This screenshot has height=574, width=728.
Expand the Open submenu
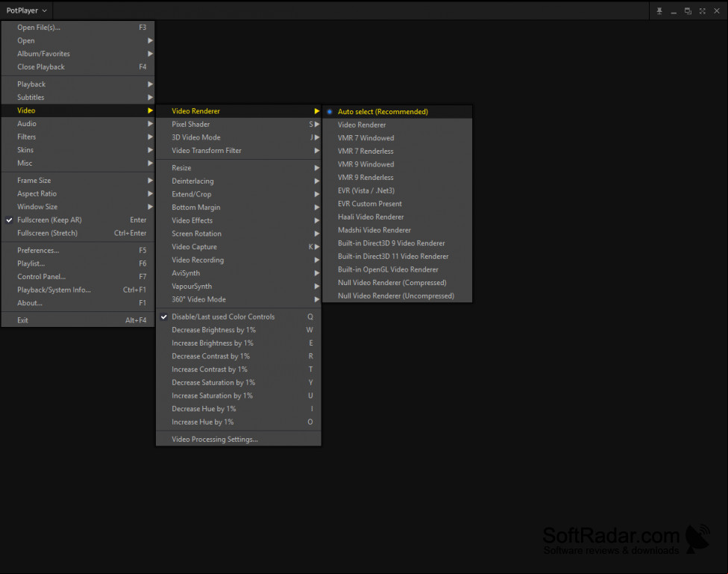pos(78,40)
